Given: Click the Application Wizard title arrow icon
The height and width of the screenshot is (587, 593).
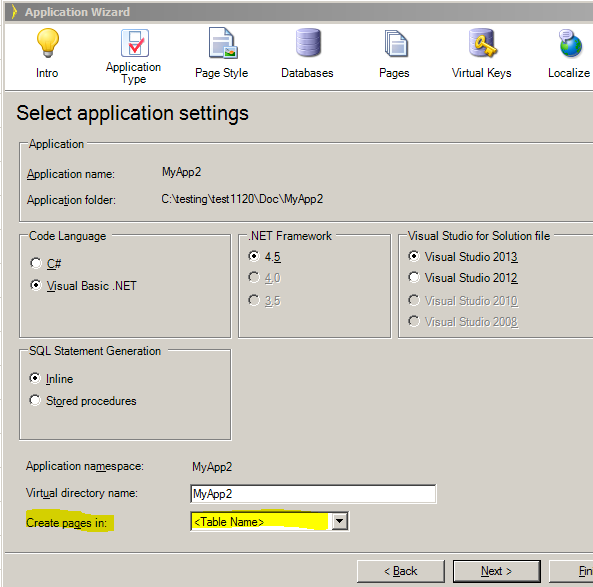Looking at the screenshot, I should (14, 12).
